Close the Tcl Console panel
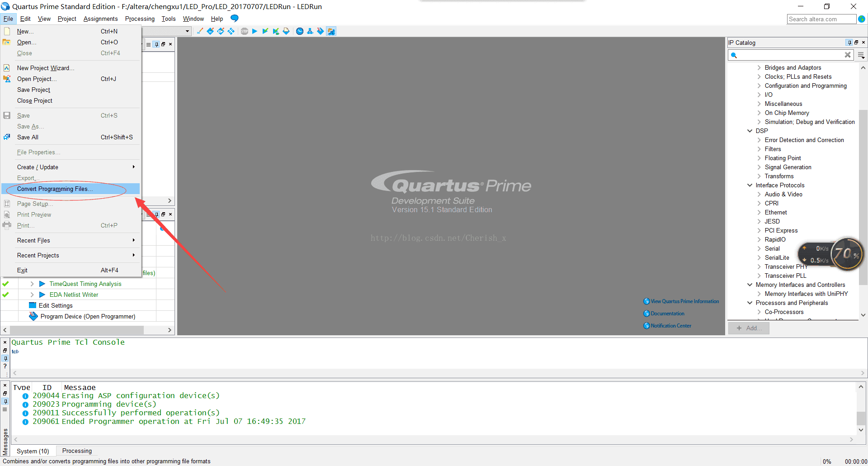This screenshot has width=868, height=466. coord(5,342)
